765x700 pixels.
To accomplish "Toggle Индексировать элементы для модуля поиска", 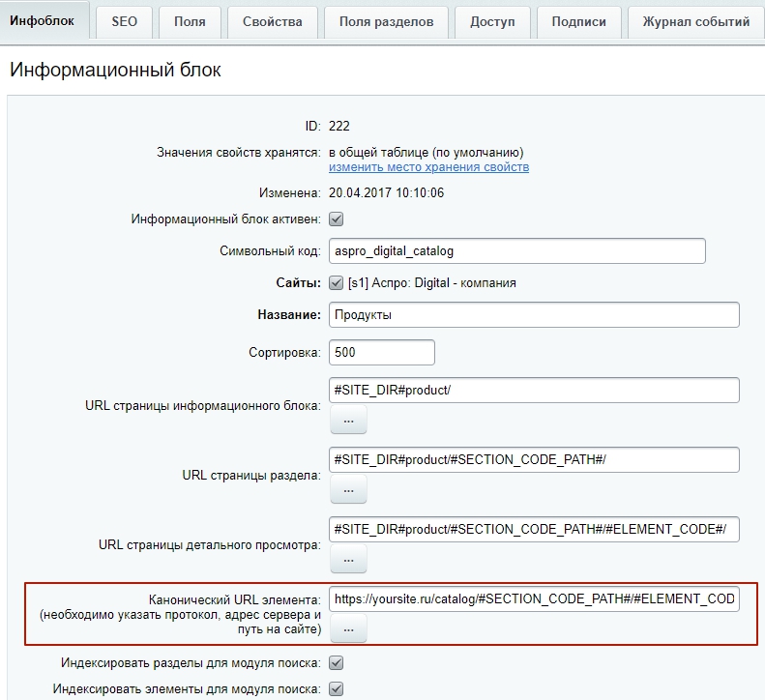I will (x=337, y=688).
